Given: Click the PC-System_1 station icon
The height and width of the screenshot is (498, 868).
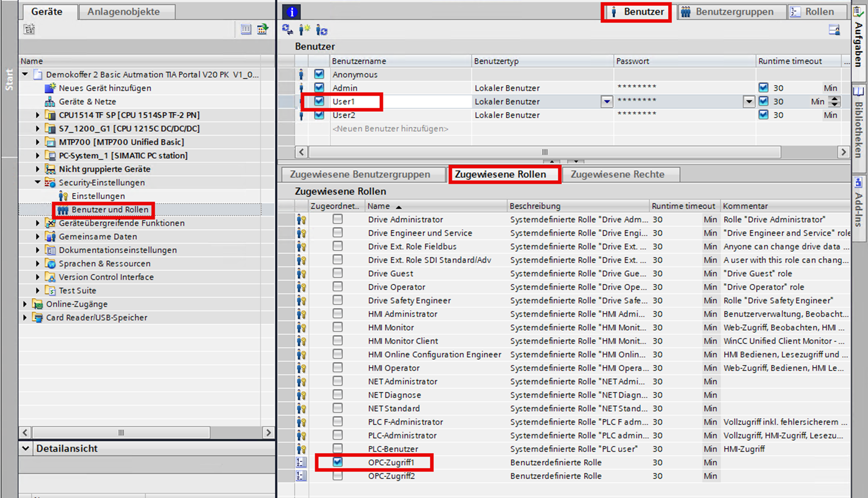Looking at the screenshot, I should click(50, 156).
